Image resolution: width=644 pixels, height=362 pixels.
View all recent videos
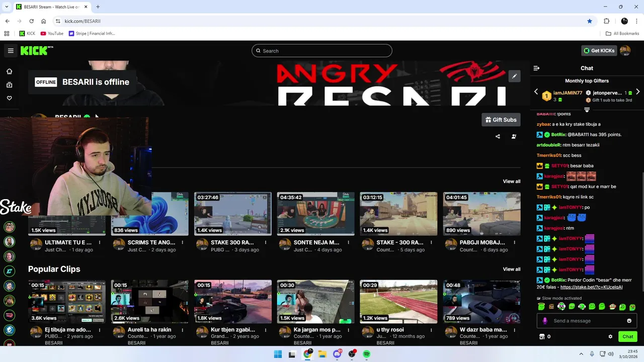[x=511, y=181]
